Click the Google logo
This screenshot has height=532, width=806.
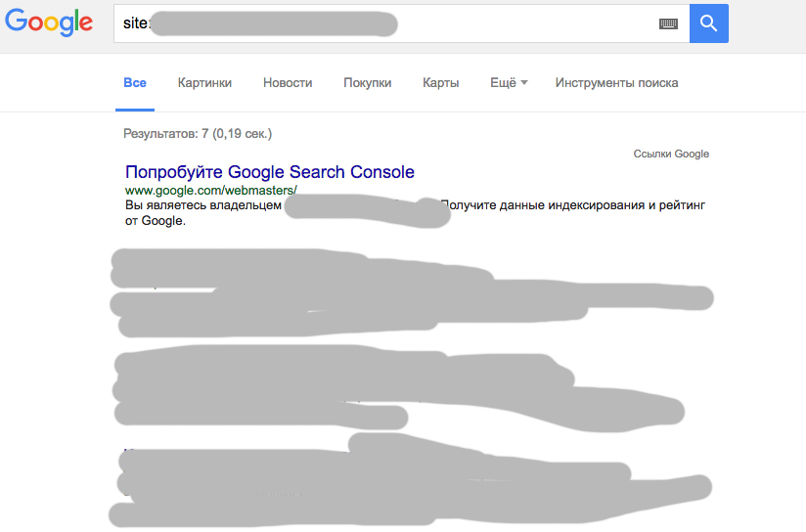click(x=49, y=22)
